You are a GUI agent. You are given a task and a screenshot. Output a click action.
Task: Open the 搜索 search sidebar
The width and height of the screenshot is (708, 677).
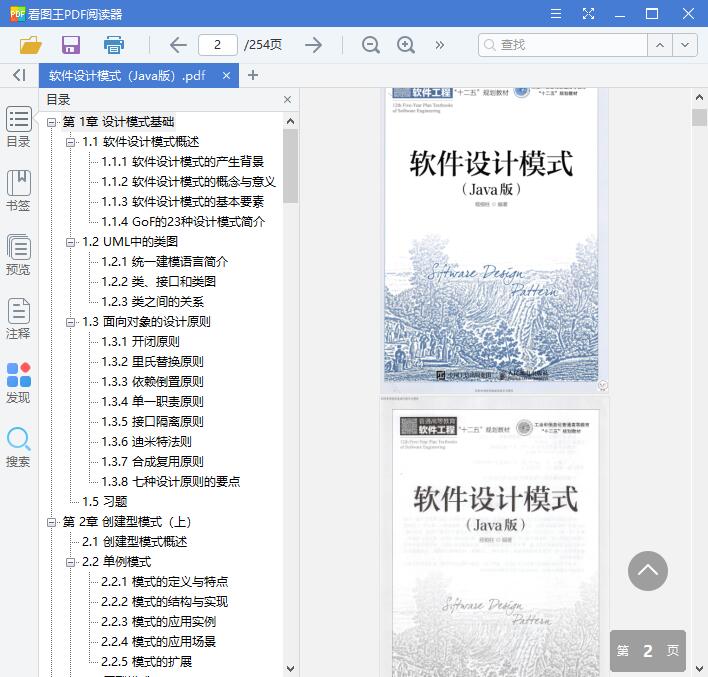(19, 447)
